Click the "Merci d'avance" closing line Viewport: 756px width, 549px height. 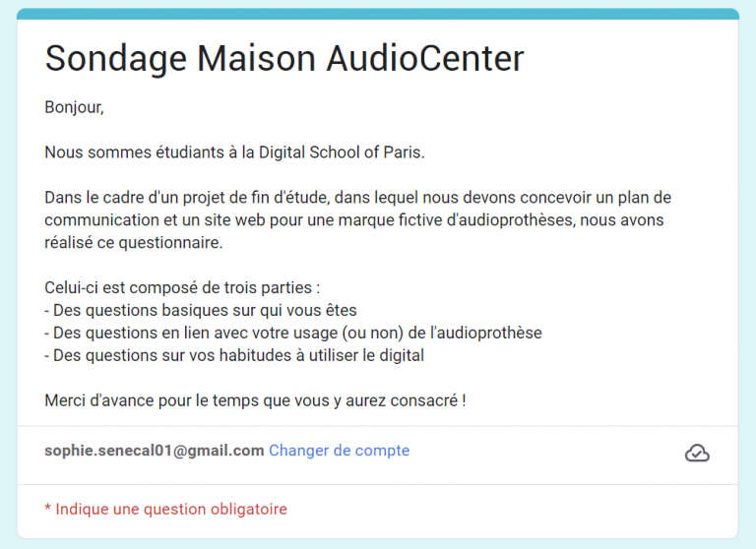point(255,400)
